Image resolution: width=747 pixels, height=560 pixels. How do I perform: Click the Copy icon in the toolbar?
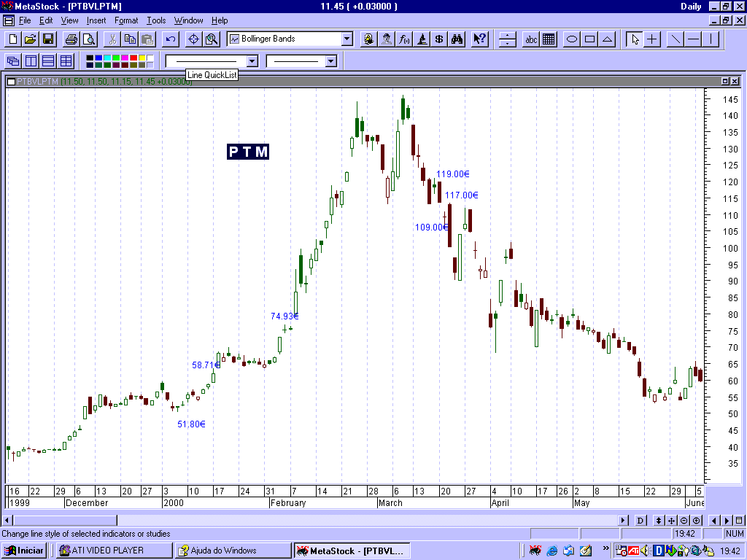click(x=130, y=39)
